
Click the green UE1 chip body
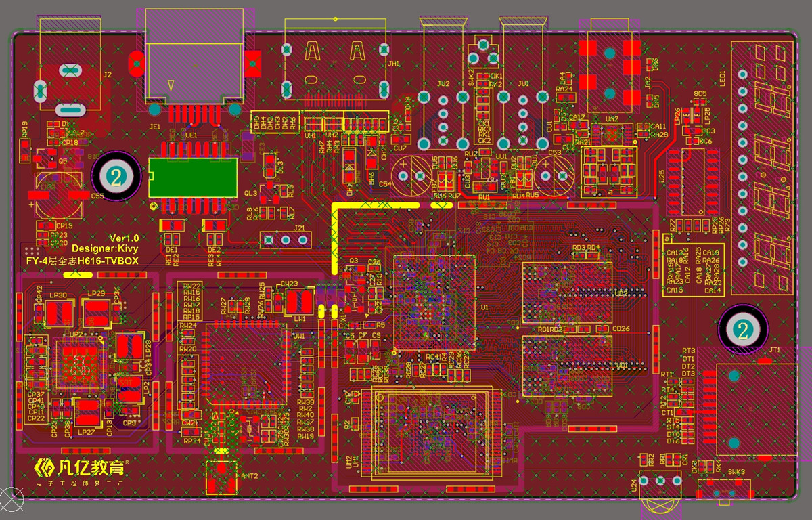pos(193,178)
